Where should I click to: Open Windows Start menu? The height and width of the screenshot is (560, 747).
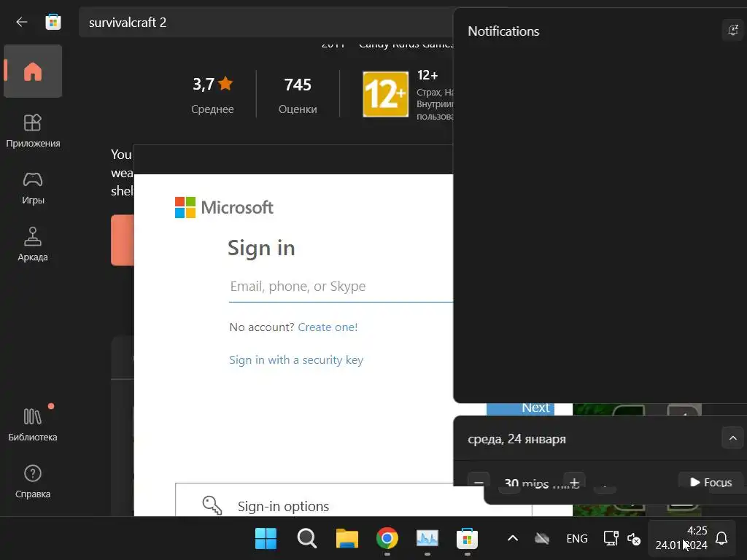(x=266, y=539)
